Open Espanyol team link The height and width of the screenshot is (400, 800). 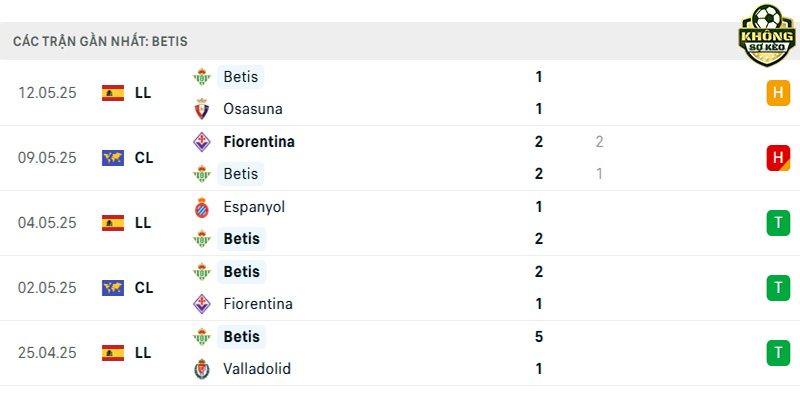(254, 207)
